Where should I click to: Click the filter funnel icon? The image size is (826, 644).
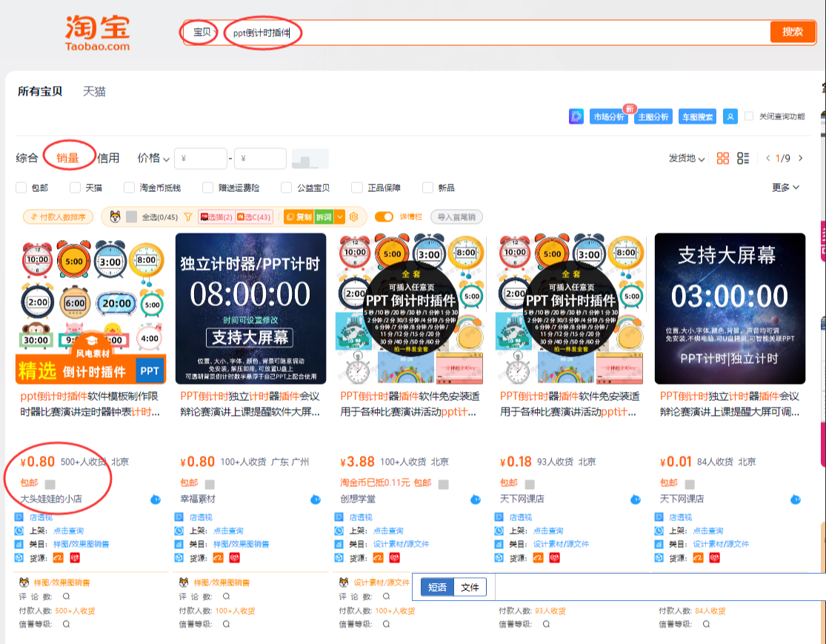click(x=188, y=216)
